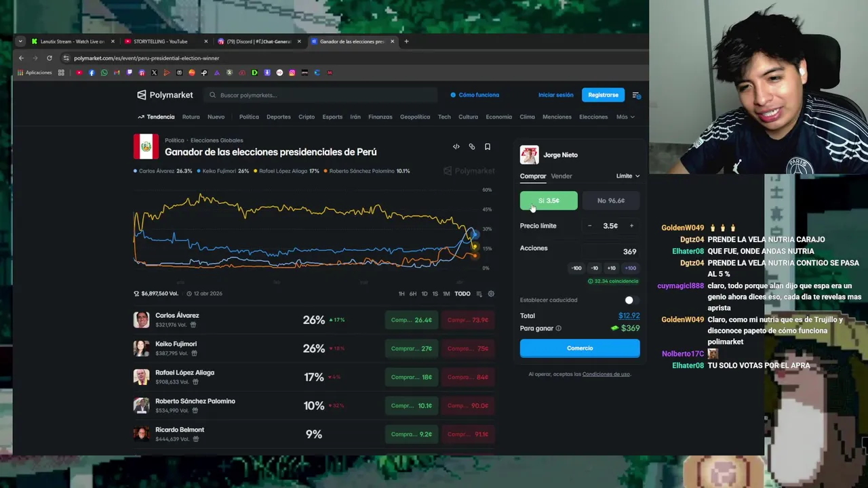This screenshot has height=488, width=868.
Task: Click the gift icon under Ricardo Belmont
Action: tap(195, 439)
